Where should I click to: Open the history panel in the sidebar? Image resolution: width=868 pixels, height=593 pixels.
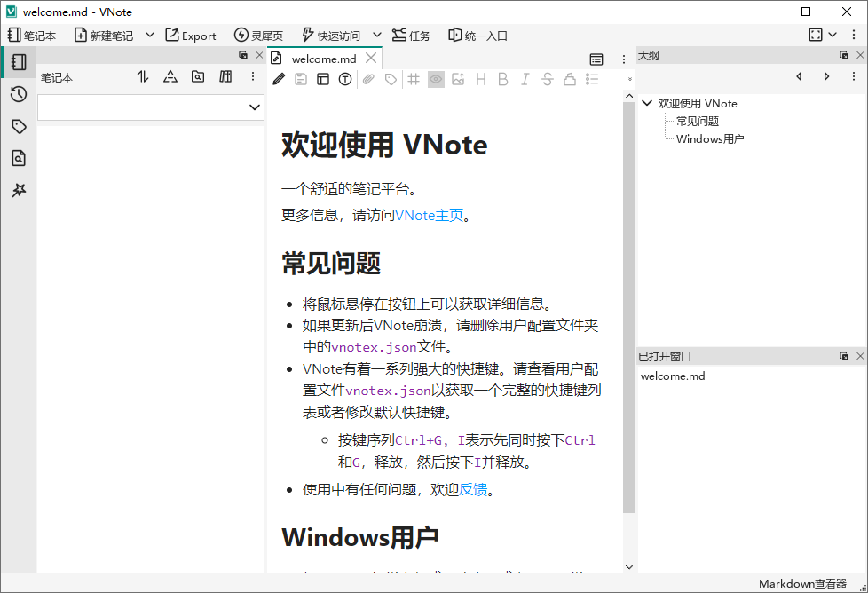click(19, 94)
